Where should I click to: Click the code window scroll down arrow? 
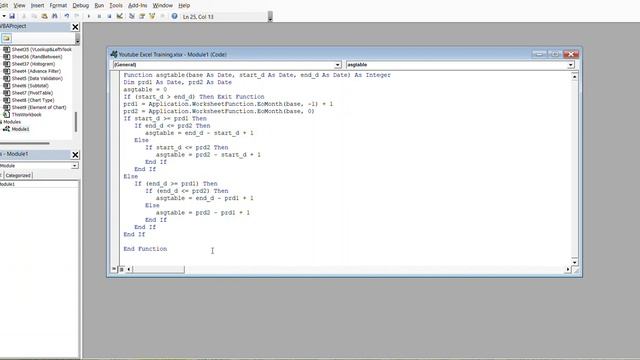[574, 262]
